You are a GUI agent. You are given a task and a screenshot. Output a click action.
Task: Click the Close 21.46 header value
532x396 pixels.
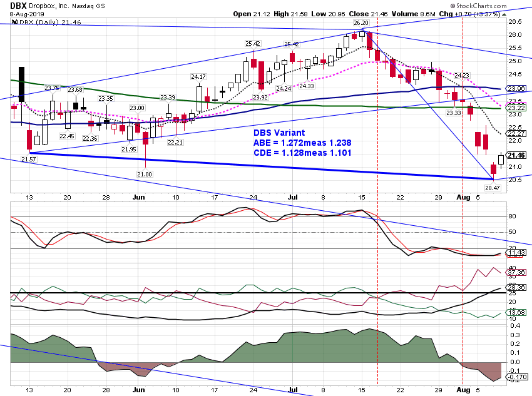click(x=368, y=14)
